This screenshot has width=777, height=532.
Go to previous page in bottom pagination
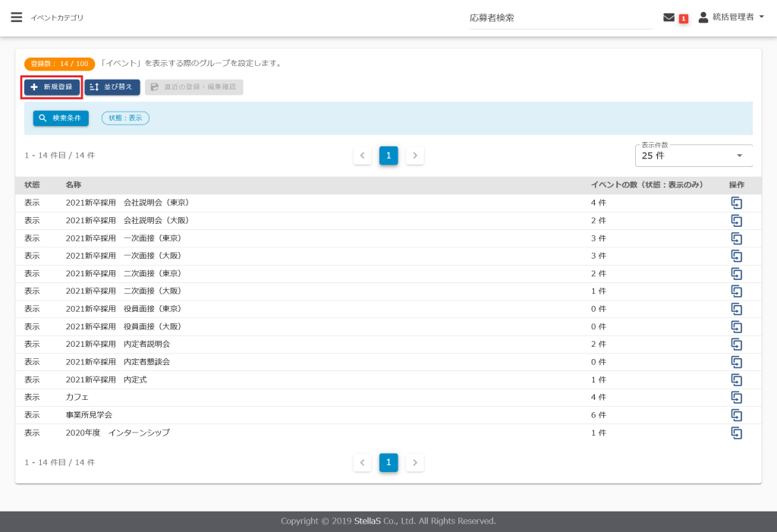pyautogui.click(x=363, y=462)
